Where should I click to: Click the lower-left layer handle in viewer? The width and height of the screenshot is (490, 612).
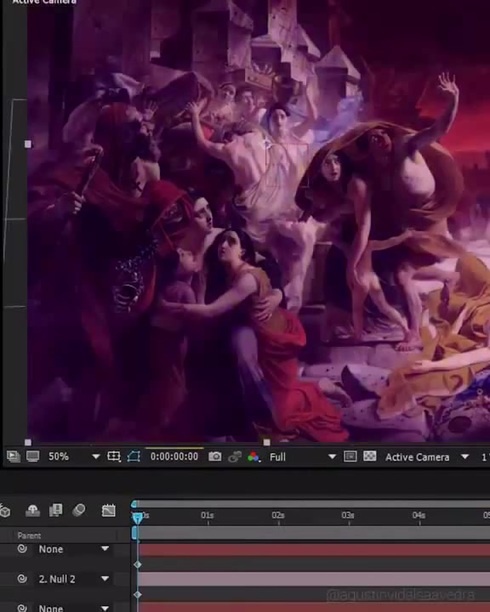tap(28, 442)
